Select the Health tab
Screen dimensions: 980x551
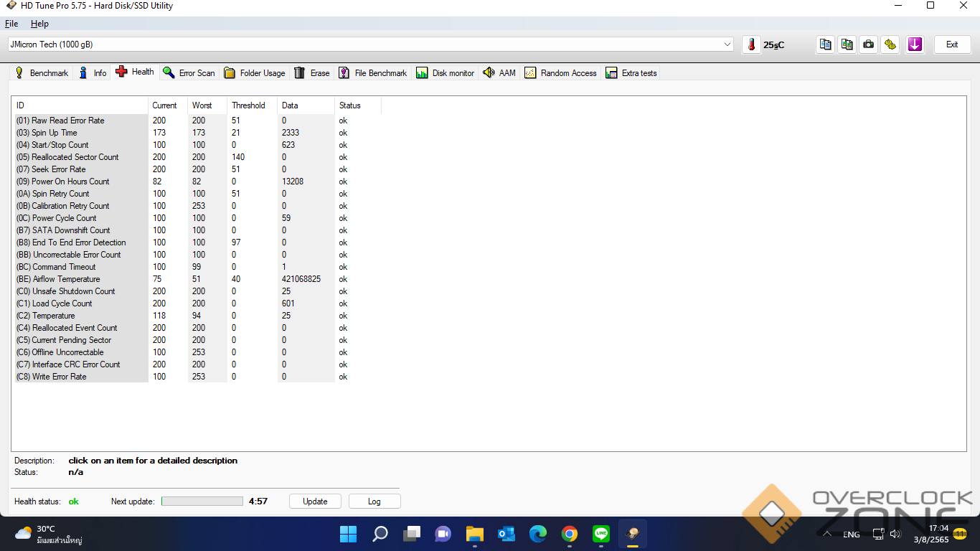tap(135, 72)
